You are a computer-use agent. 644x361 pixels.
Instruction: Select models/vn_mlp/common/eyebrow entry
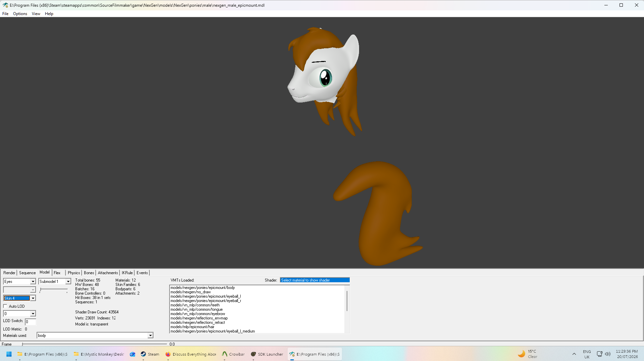coord(198,314)
